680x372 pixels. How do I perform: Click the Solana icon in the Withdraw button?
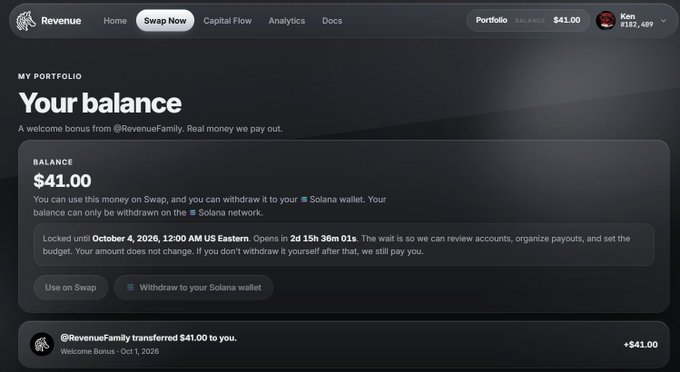(130, 287)
